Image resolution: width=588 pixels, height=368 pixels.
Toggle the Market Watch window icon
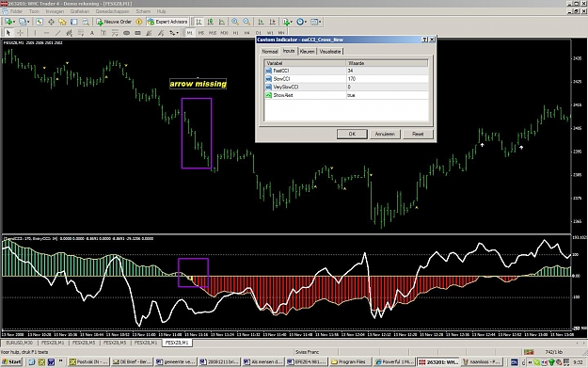(39, 22)
